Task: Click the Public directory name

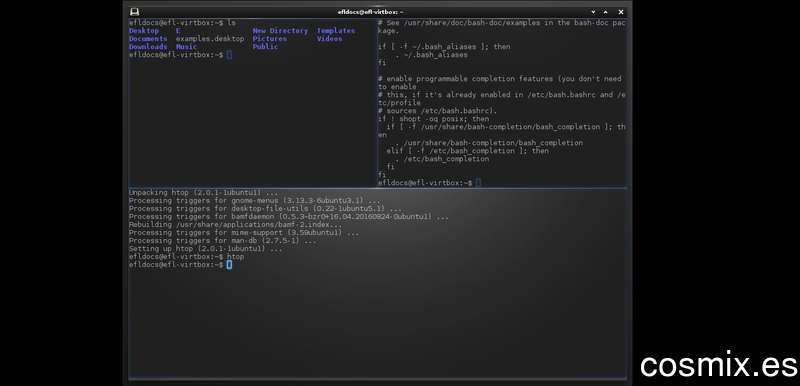Action: (265, 46)
